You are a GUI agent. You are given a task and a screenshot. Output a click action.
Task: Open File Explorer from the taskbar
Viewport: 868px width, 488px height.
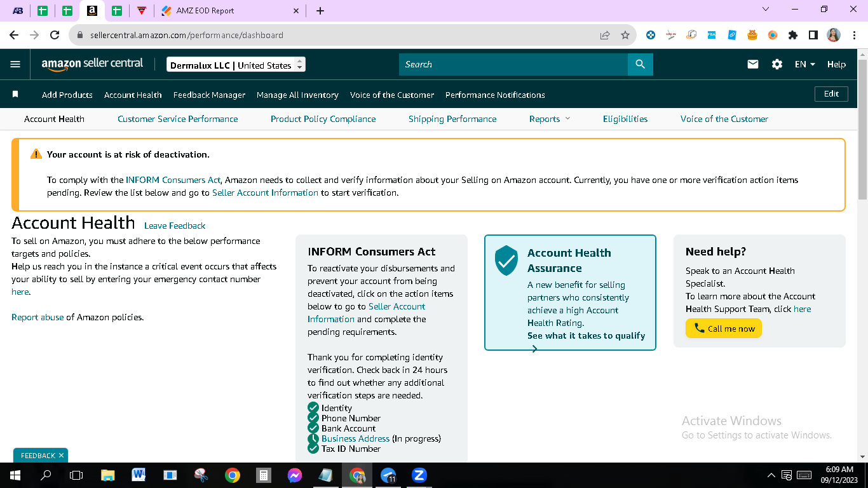coord(108,475)
